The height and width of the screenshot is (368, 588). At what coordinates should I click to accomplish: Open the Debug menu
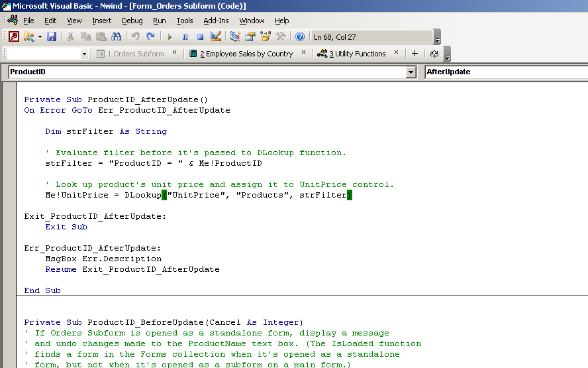coord(132,21)
